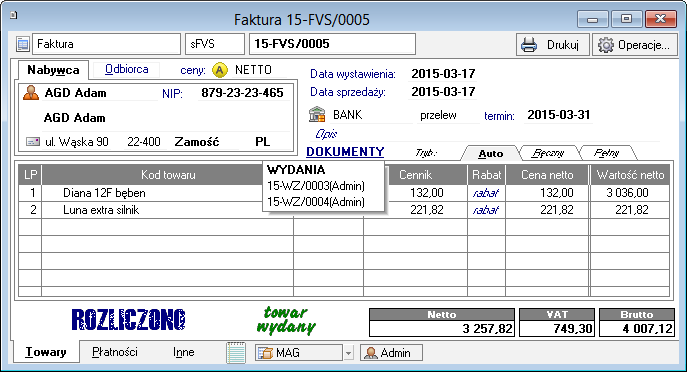Switch mode to Ręczny
The height and width of the screenshot is (372, 687).
point(548,153)
